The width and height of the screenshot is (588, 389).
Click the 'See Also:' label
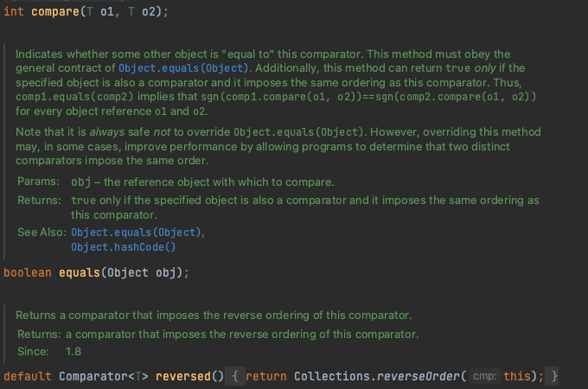coord(42,233)
